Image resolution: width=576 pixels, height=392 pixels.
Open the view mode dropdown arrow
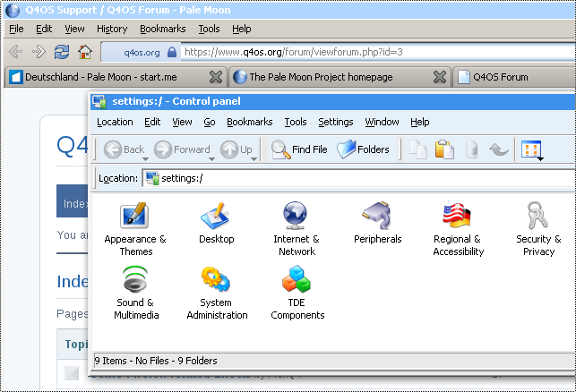tap(540, 159)
